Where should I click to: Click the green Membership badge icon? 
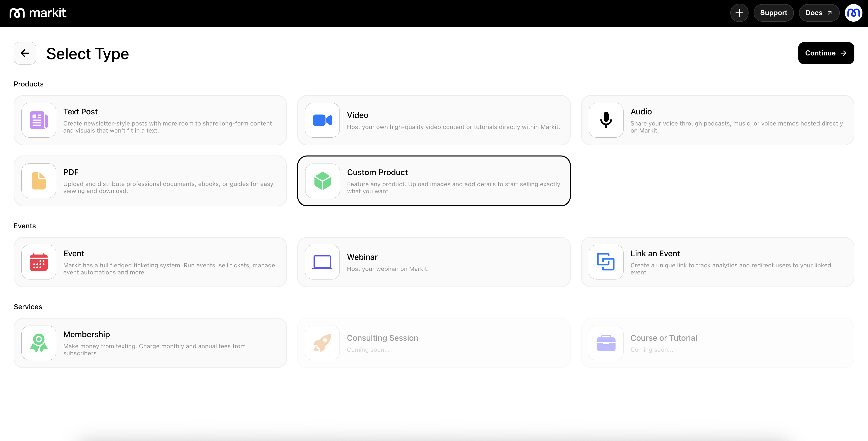coord(39,343)
